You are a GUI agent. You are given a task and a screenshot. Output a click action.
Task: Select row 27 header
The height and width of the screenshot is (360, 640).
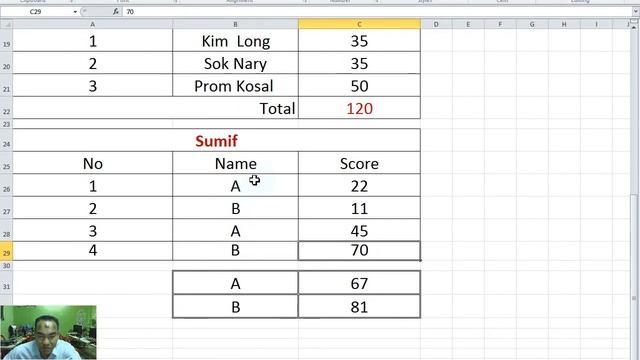click(x=7, y=208)
